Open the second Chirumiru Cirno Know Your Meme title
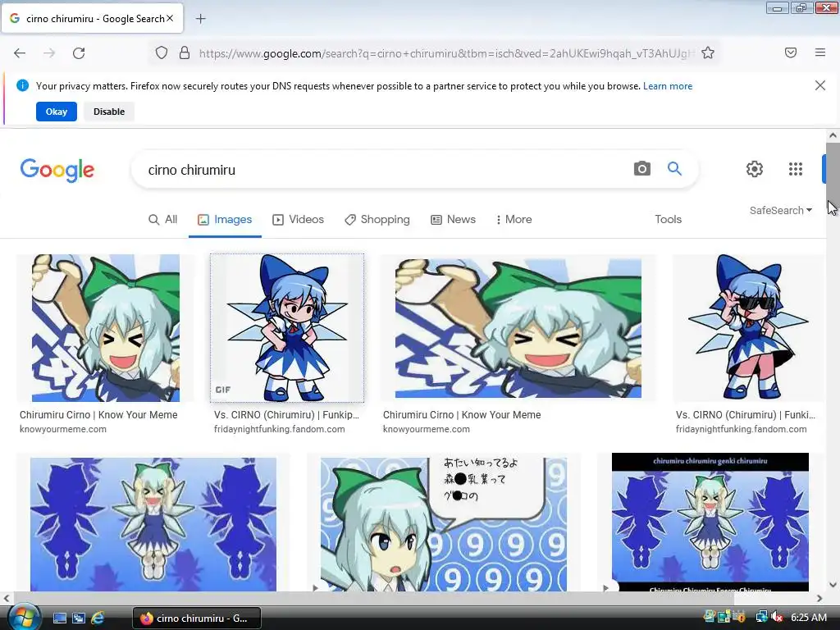The width and height of the screenshot is (840, 630). [462, 414]
